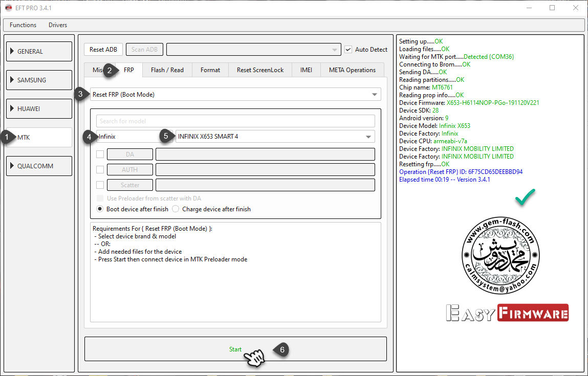
Task: Click the Start button
Action: (235, 349)
